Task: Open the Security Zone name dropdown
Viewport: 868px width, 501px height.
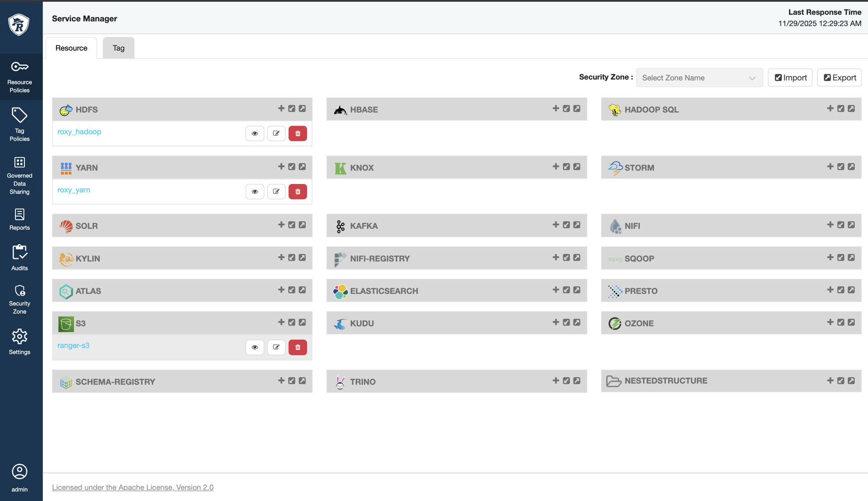Action: (x=699, y=78)
